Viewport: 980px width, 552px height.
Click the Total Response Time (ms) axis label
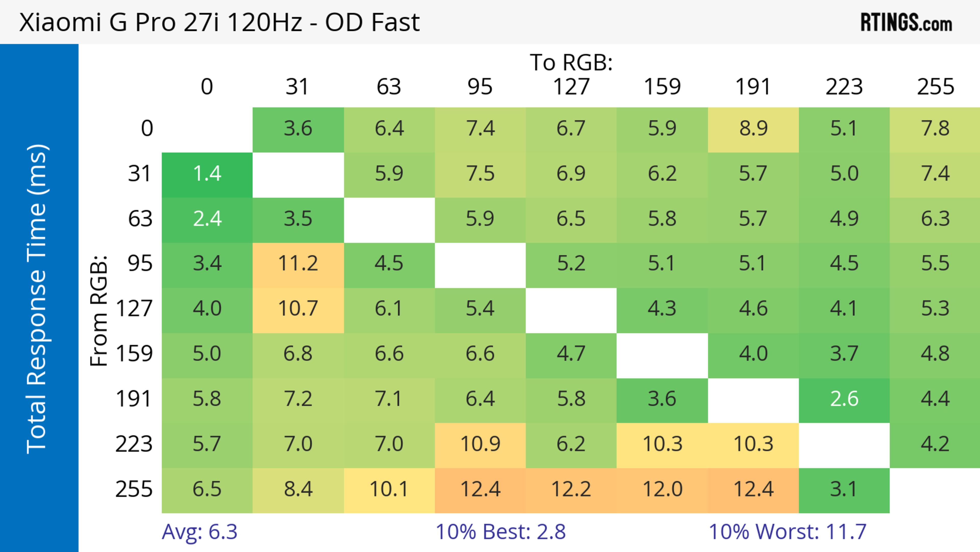pyautogui.click(x=37, y=299)
